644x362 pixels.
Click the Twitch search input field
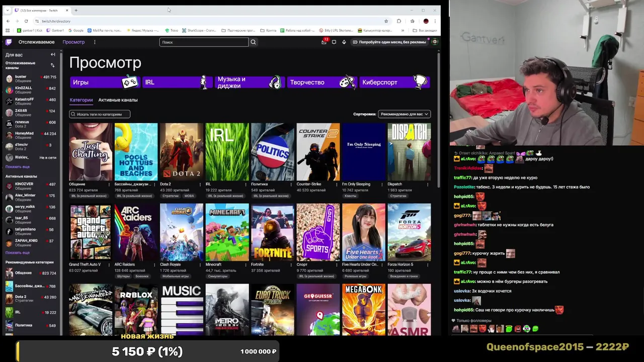pyautogui.click(x=204, y=42)
